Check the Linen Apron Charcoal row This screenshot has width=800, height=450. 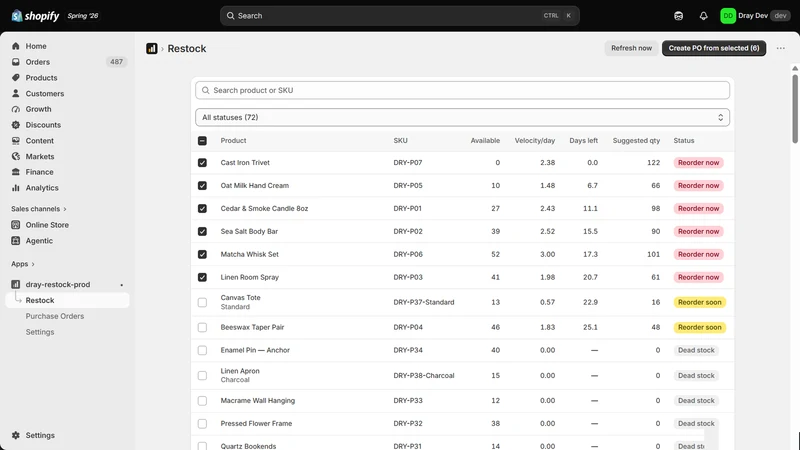203,376
